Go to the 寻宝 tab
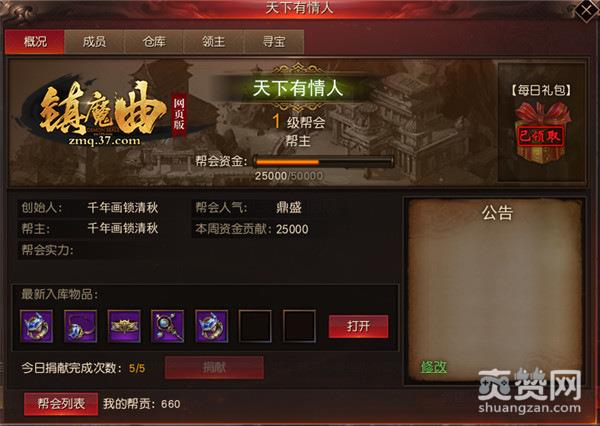This screenshot has width=600, height=426. click(274, 42)
